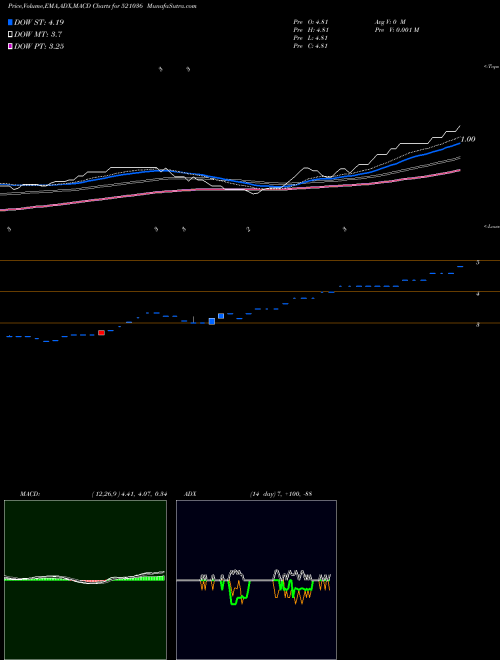The image size is (500, 660).
Task: Click the 'Pre V: 0.001 M' value
Action: coord(397,30)
